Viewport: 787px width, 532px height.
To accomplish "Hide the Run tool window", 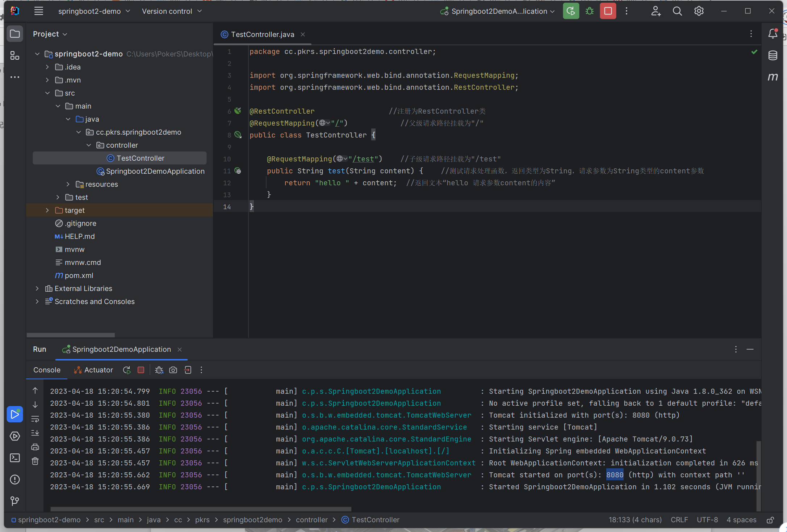I will 750,349.
